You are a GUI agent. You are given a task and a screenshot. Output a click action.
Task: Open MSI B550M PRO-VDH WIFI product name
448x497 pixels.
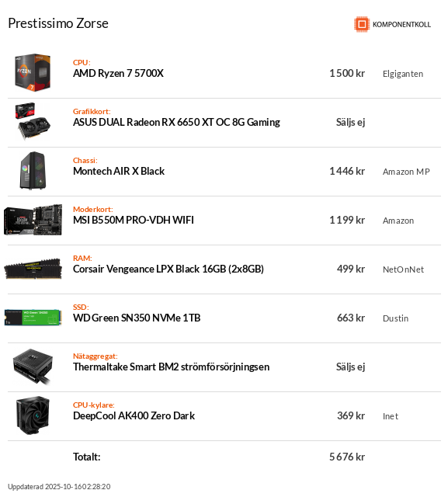(x=134, y=220)
